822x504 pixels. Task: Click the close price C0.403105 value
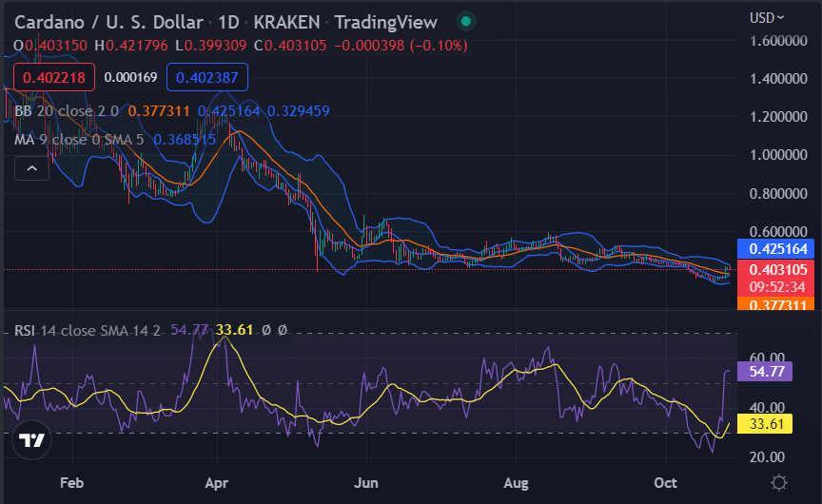[290, 46]
